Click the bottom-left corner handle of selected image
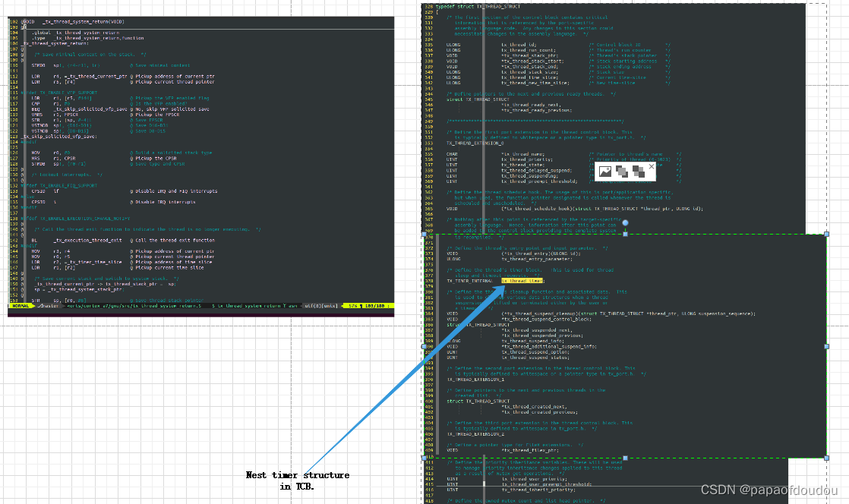Image resolution: width=849 pixels, height=504 pixels. (424, 458)
